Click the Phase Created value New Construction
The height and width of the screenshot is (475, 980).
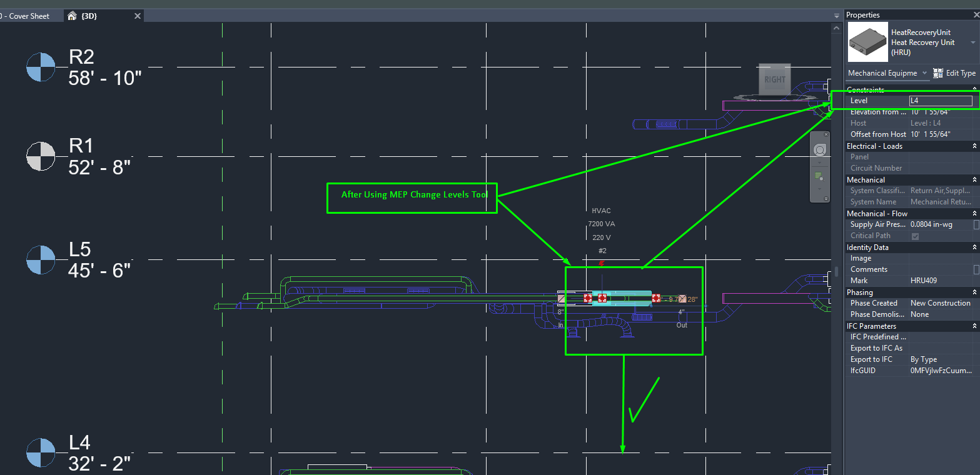pos(941,303)
